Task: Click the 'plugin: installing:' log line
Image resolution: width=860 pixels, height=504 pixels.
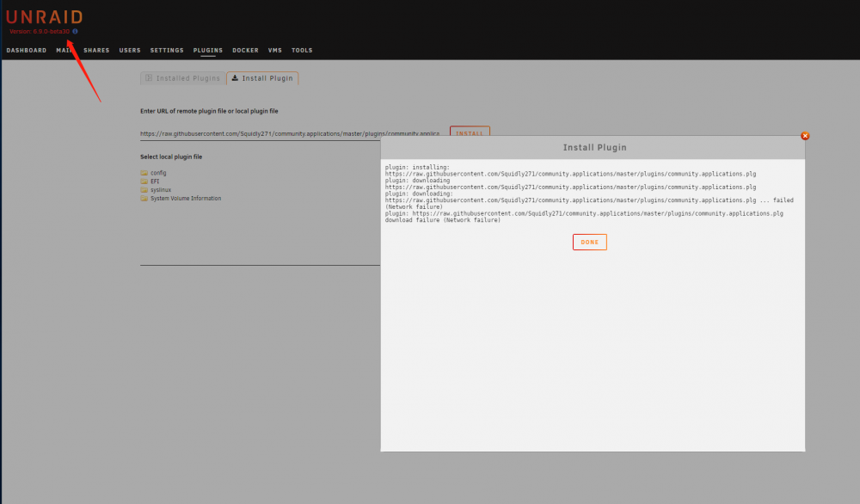Action: 417,167
